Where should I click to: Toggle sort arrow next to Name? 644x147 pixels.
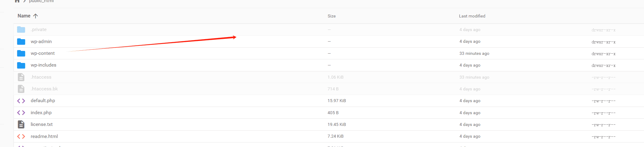(36, 16)
